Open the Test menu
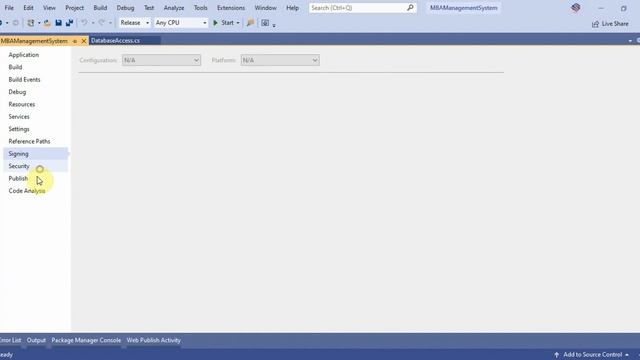Viewport: 640px width, 360px height. (x=149, y=8)
